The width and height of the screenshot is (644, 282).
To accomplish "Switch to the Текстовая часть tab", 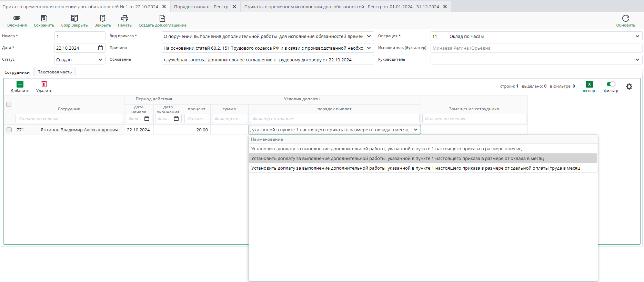I will 55,72.
